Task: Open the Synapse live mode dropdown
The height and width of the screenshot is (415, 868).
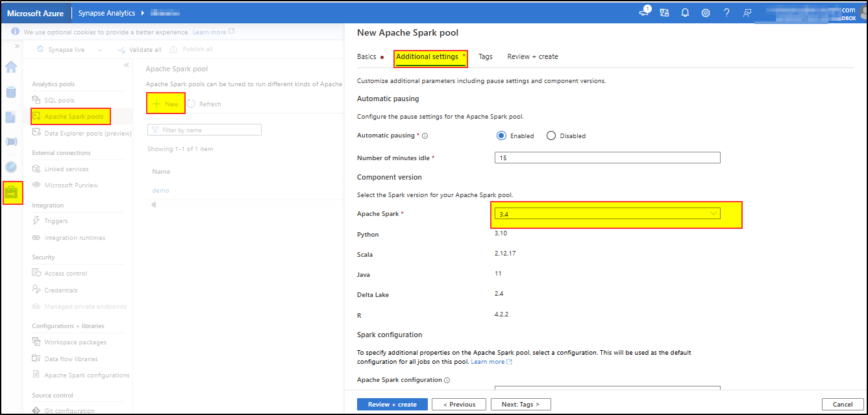Action: coord(70,49)
